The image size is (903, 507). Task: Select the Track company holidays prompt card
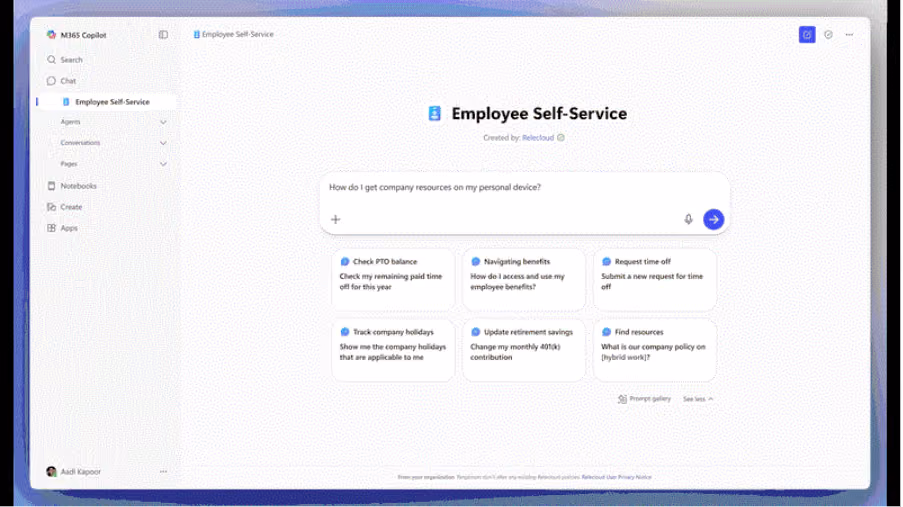point(393,351)
